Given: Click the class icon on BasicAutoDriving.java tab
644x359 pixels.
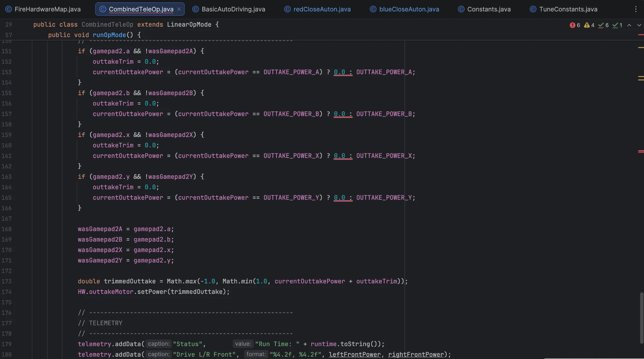Looking at the screenshot, I should click(195, 9).
